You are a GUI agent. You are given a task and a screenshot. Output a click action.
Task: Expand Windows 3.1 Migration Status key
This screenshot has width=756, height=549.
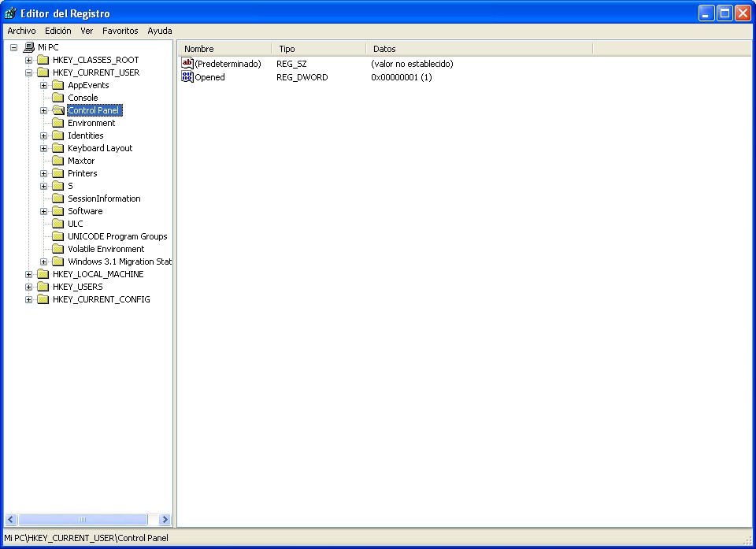(x=44, y=262)
